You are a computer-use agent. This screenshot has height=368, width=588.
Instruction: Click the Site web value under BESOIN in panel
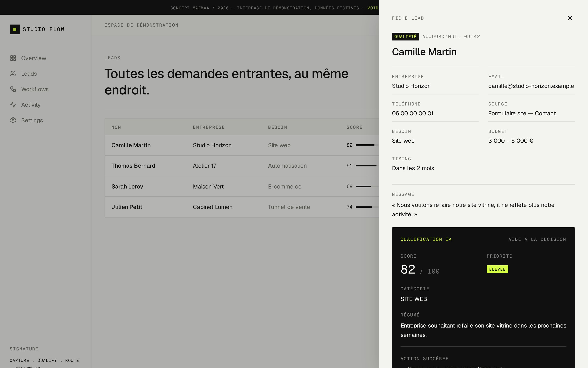[x=403, y=141]
